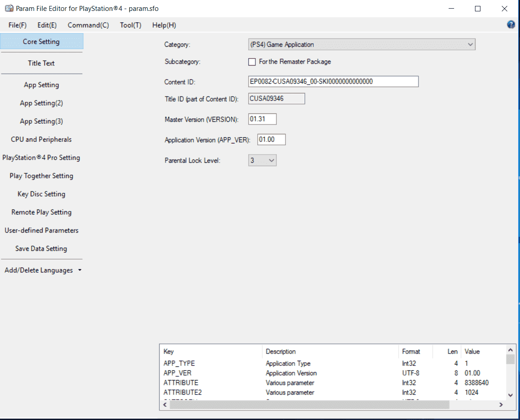The width and height of the screenshot is (520, 420).
Task: Open Play Together Setting page
Action: pos(41,176)
